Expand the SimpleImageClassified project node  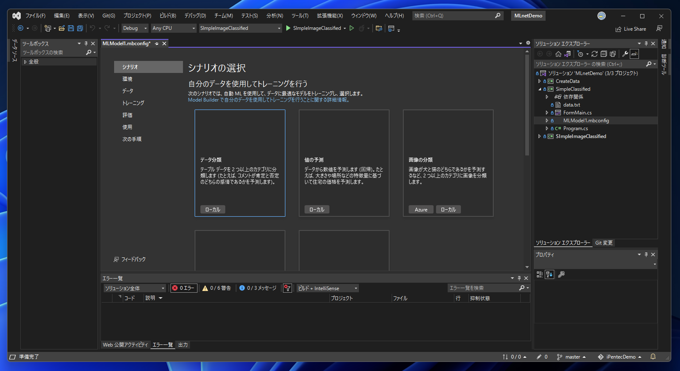(x=539, y=136)
